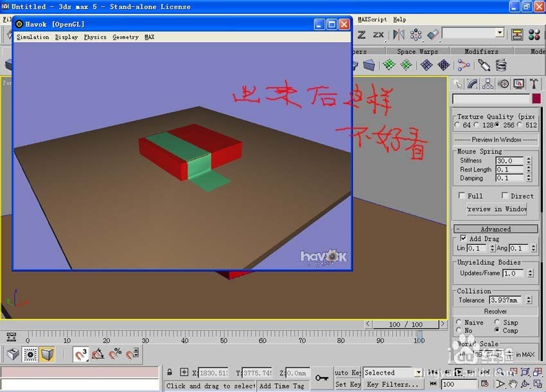Select the No resolver option
546x392 pixels.
click(459, 330)
